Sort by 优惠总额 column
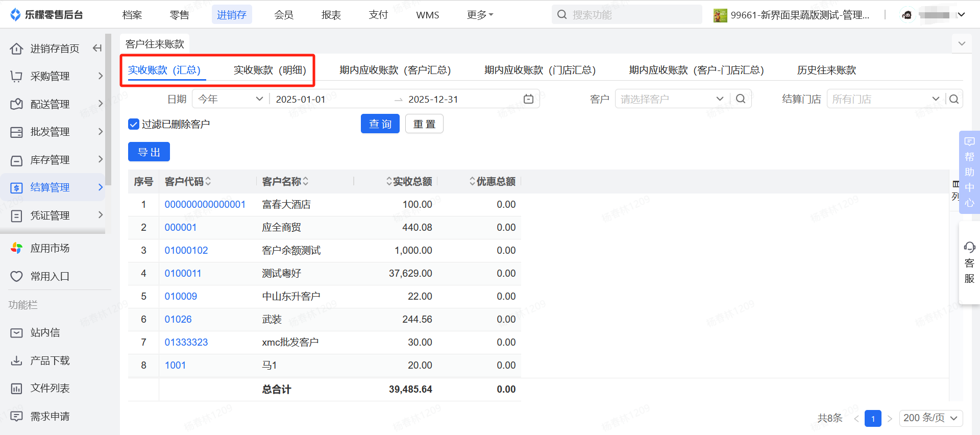Screen dimensions: 980x435 472,181
